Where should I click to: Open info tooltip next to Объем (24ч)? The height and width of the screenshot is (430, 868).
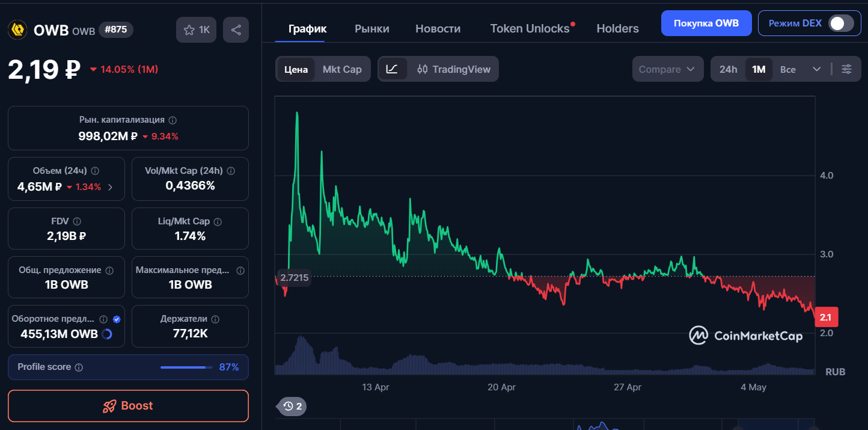point(95,171)
